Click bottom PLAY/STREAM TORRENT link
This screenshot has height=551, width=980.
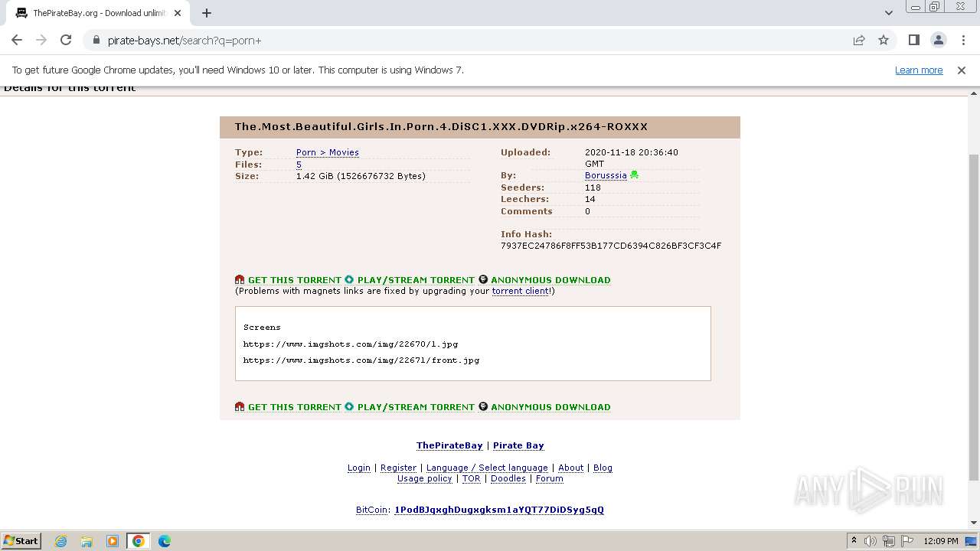[x=416, y=407]
